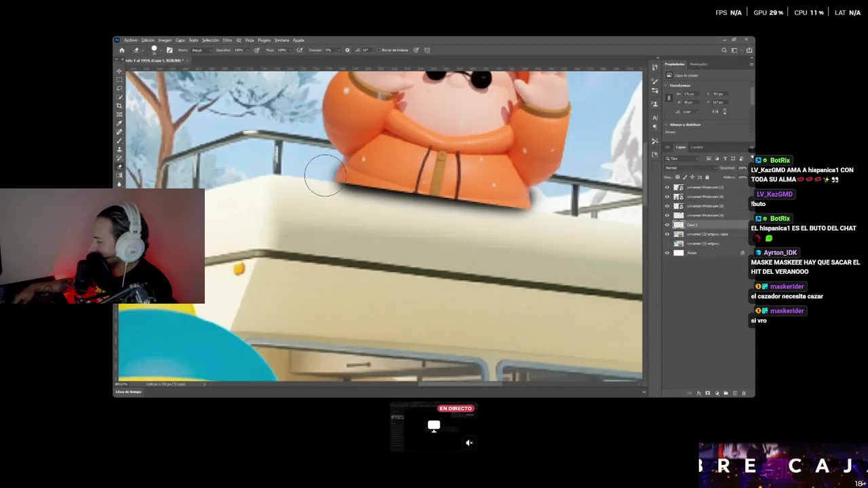Select the Move tool in toolbar
Viewport: 868px width, 488px height.
[x=119, y=70]
